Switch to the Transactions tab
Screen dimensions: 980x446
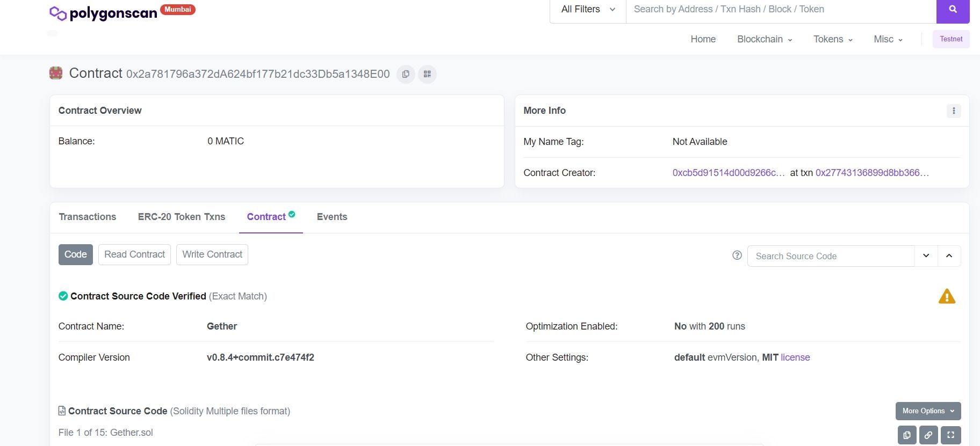[x=88, y=217]
